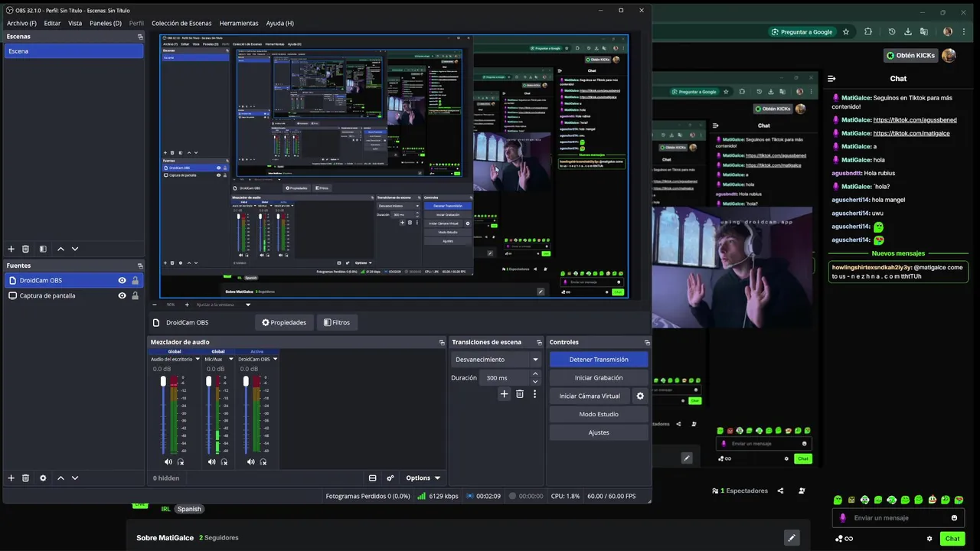Toggle monitoring for Mic/Aux channel
This screenshot has height=551, width=980.
click(224, 461)
